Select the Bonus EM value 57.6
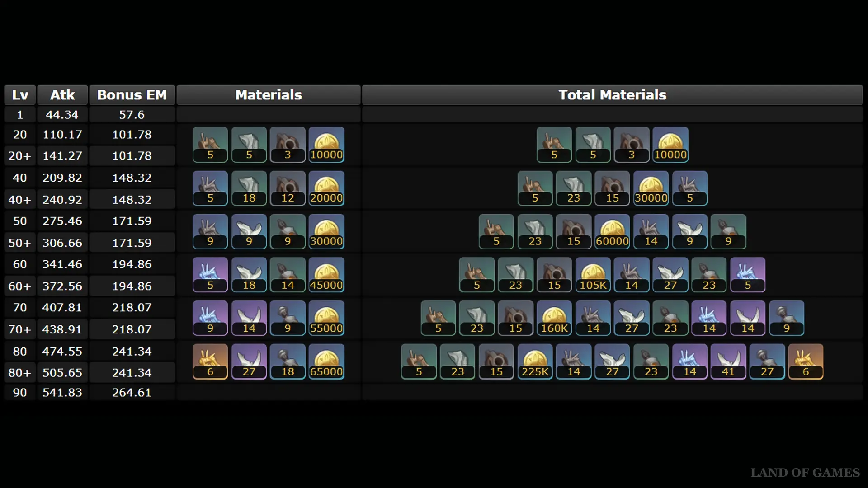Viewport: 868px width, 488px height. (x=132, y=115)
